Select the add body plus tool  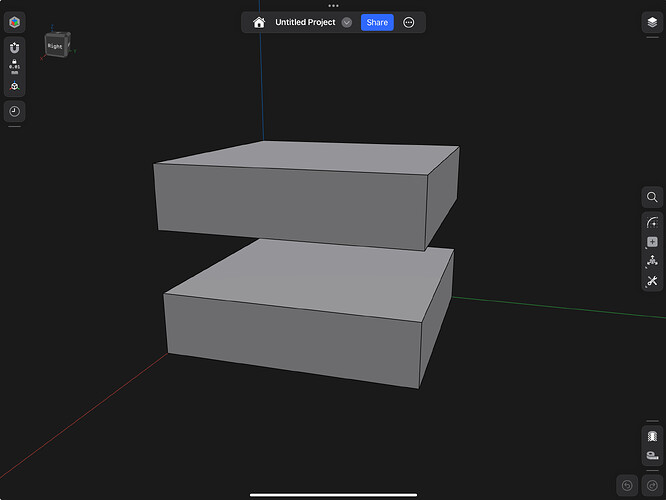(x=652, y=242)
